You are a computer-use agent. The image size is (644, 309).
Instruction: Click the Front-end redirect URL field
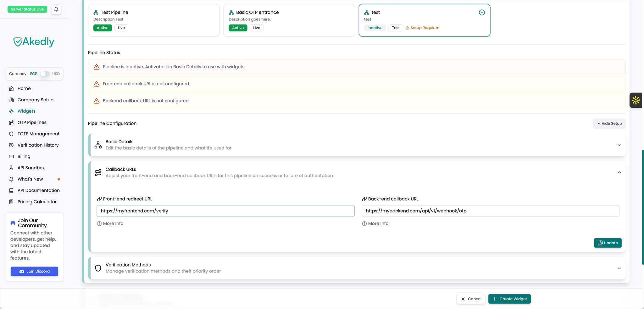click(x=225, y=211)
